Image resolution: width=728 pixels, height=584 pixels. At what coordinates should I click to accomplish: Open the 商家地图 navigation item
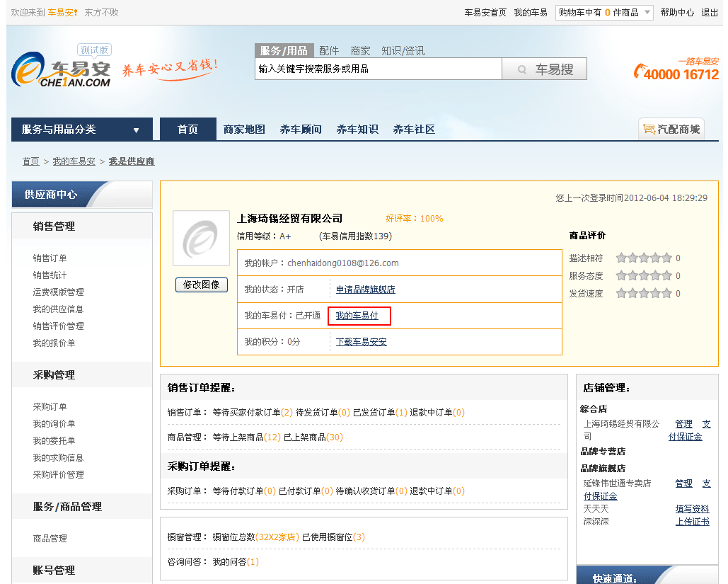tap(244, 129)
